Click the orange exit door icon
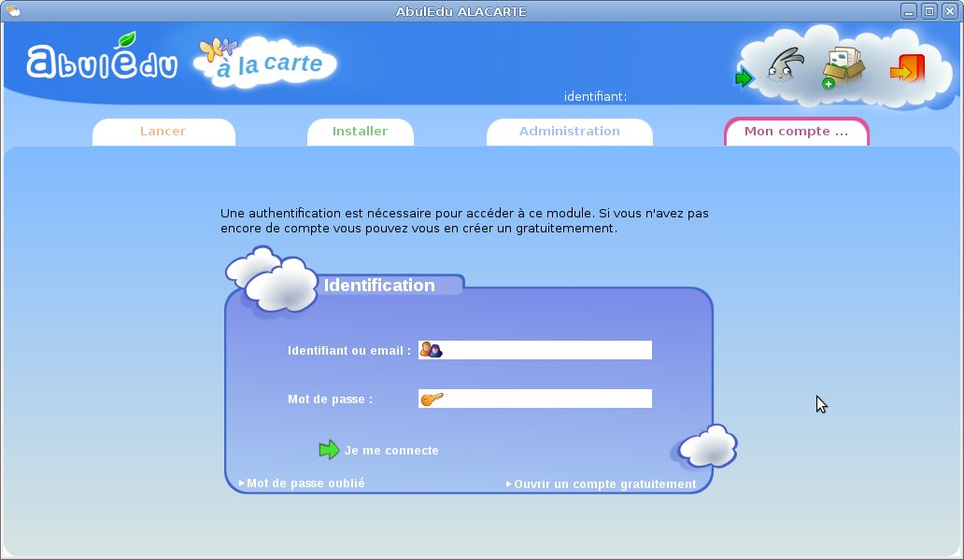Viewport: 964px width, 560px height. click(907, 68)
